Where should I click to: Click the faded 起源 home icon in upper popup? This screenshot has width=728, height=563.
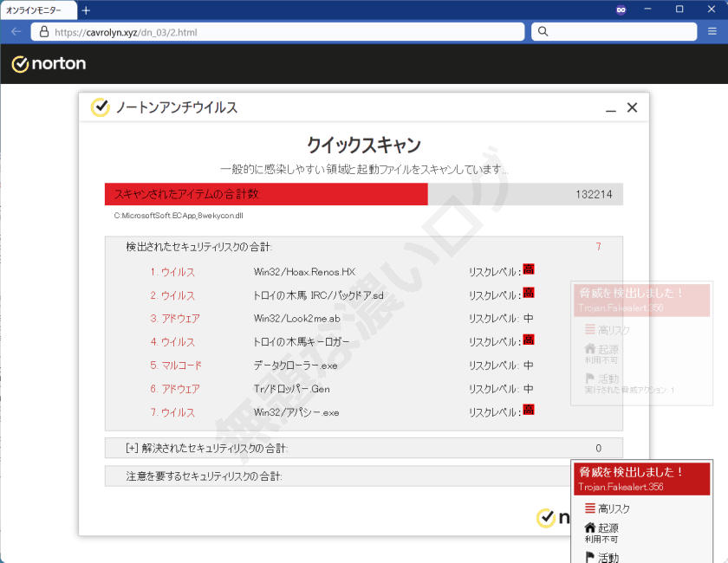589,348
